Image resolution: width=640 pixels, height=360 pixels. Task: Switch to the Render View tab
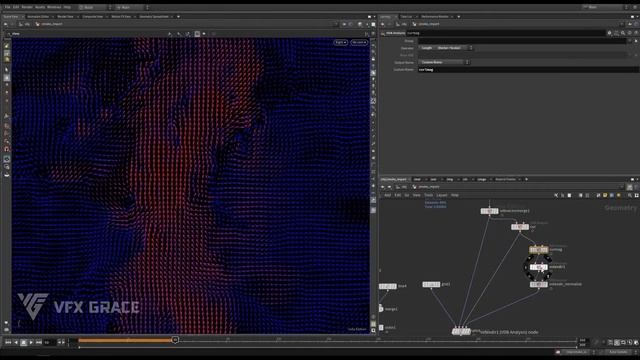point(65,17)
